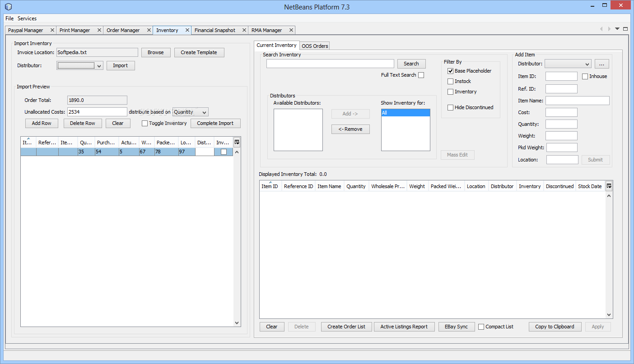
Task: Click Add Row button
Action: [x=42, y=123]
